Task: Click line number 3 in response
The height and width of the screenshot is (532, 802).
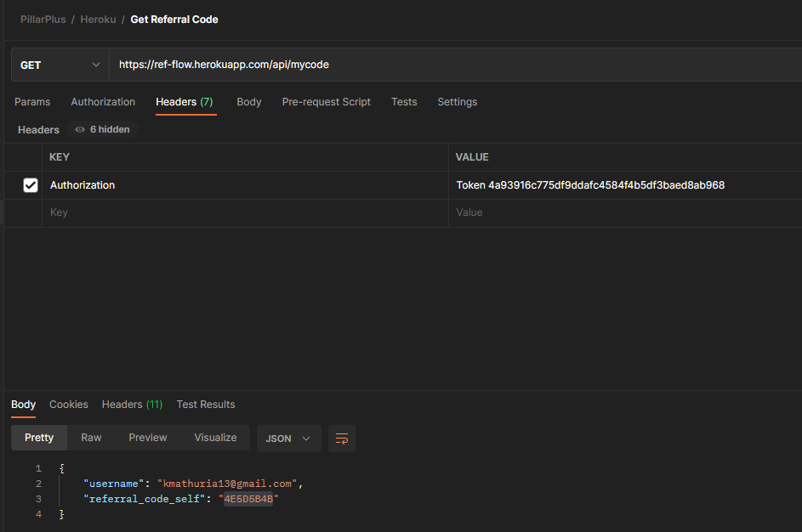Action: click(38, 499)
